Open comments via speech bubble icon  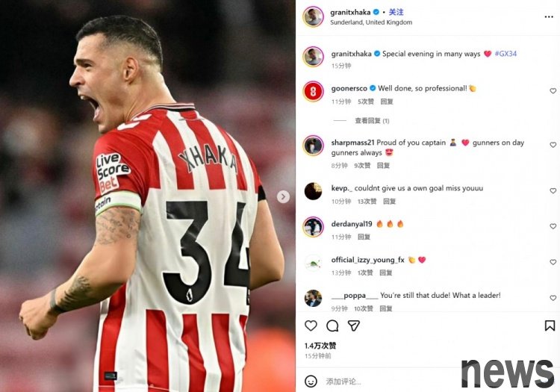(332, 326)
